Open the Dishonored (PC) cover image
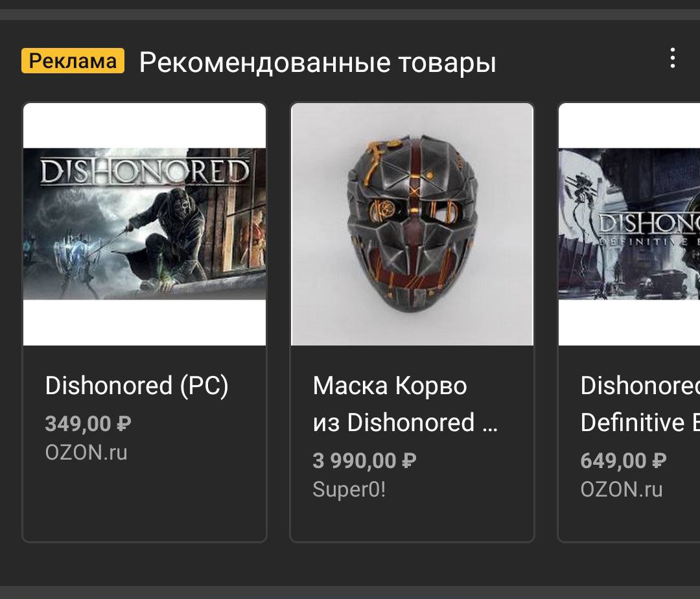The width and height of the screenshot is (700, 599). coord(145,224)
